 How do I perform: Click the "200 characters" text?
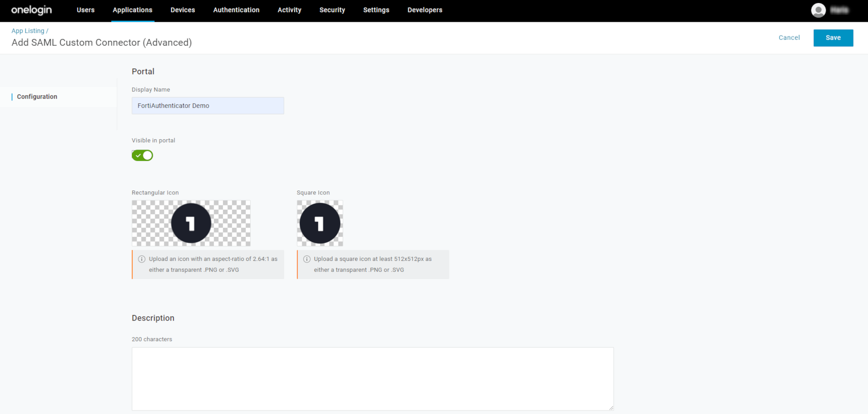152,339
